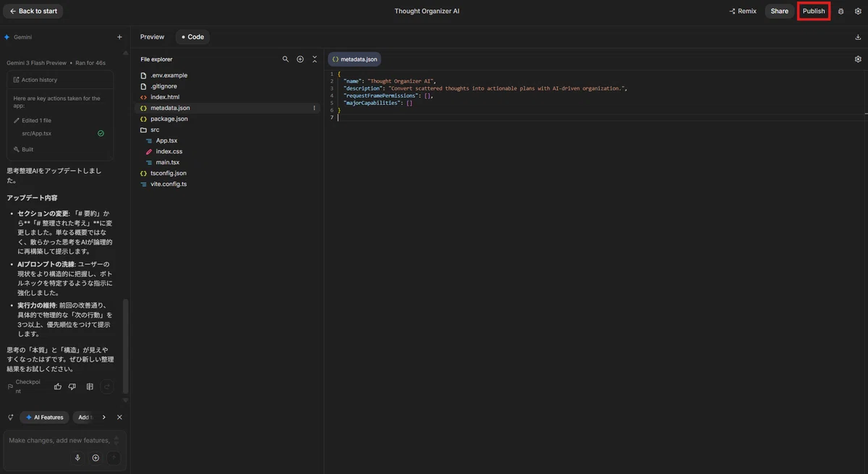Open the debug bug icon near Publish
The image size is (868, 474).
point(841,12)
